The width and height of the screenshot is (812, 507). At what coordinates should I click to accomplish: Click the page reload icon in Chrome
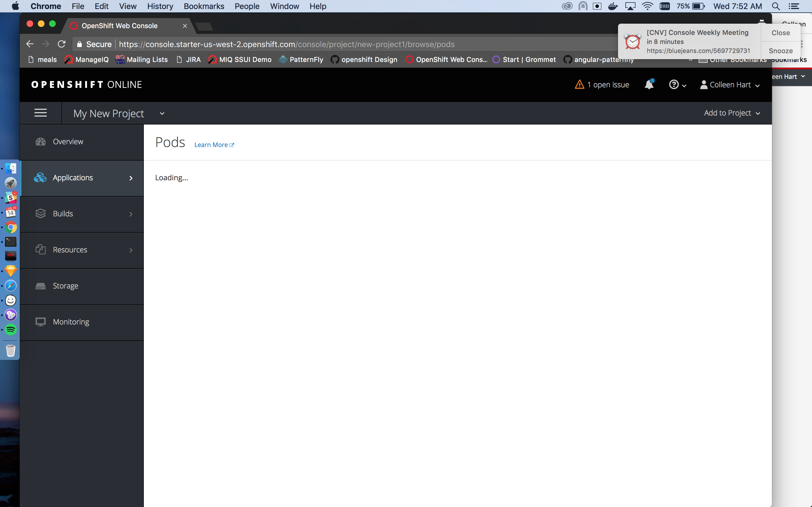pyautogui.click(x=62, y=44)
